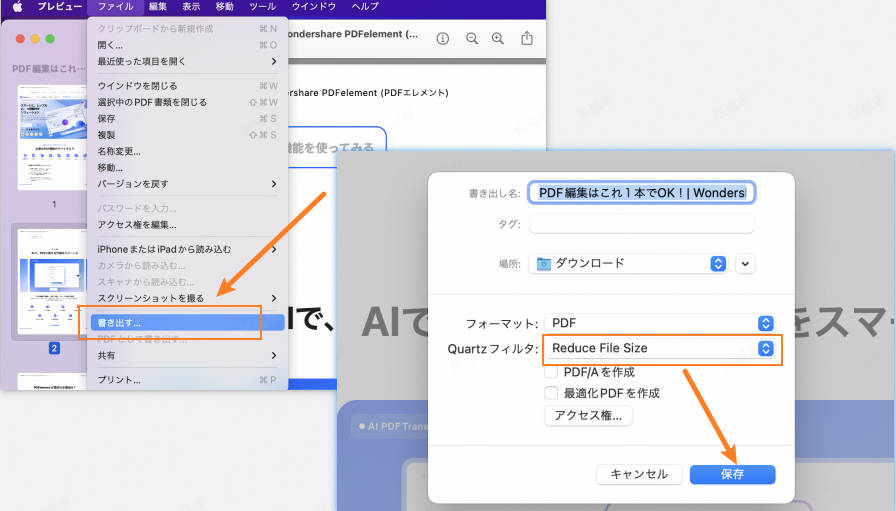The height and width of the screenshot is (511, 896).
Task: Select page 2 thumbnail in the sidebar
Action: 52,281
